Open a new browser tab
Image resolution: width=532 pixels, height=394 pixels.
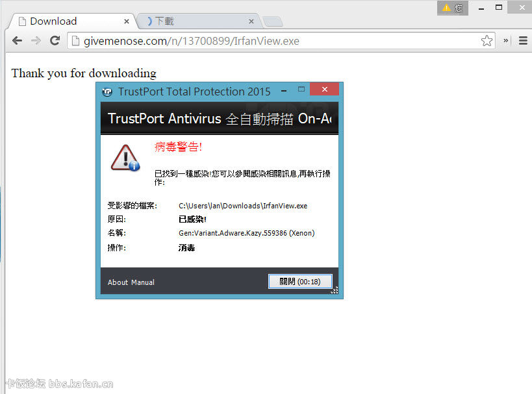point(273,21)
